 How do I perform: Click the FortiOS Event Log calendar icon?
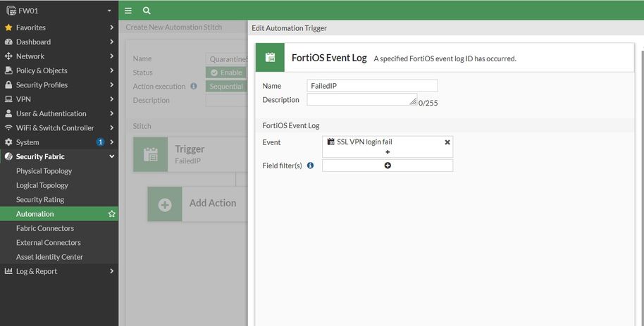pos(270,58)
